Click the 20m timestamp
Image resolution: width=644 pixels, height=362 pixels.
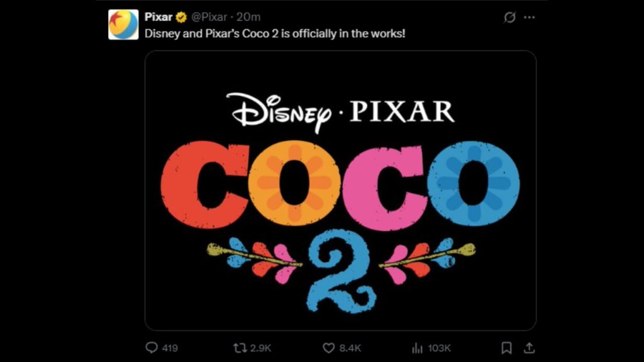click(x=248, y=17)
